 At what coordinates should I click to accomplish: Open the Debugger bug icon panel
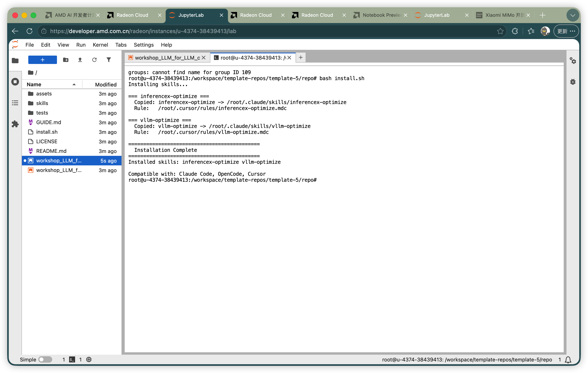click(x=573, y=81)
